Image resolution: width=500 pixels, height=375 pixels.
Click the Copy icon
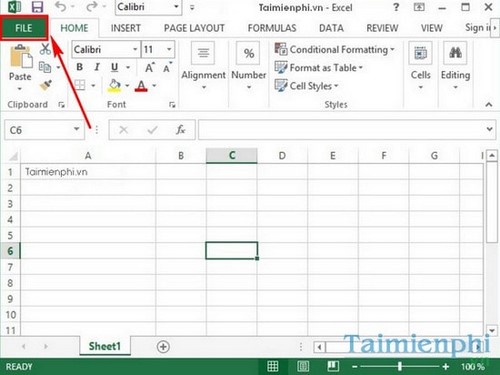coord(45,67)
